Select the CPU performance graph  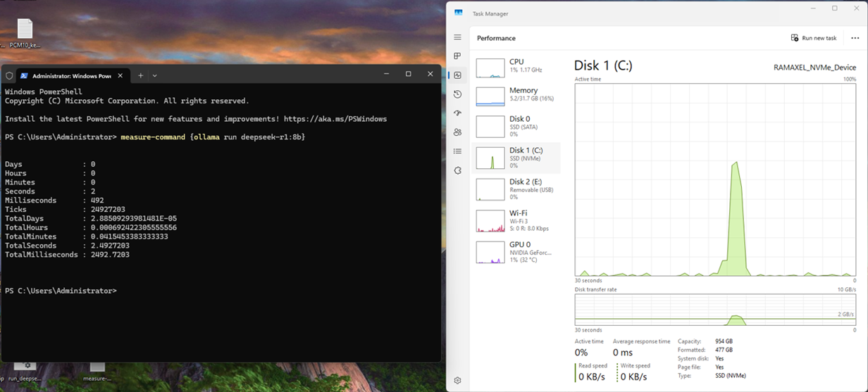[516, 67]
